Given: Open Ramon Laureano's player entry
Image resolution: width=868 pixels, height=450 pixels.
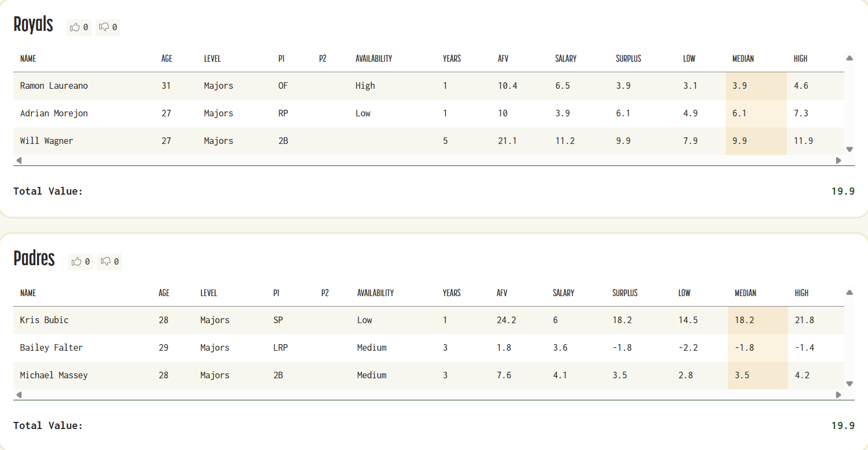Looking at the screenshot, I should [x=54, y=85].
